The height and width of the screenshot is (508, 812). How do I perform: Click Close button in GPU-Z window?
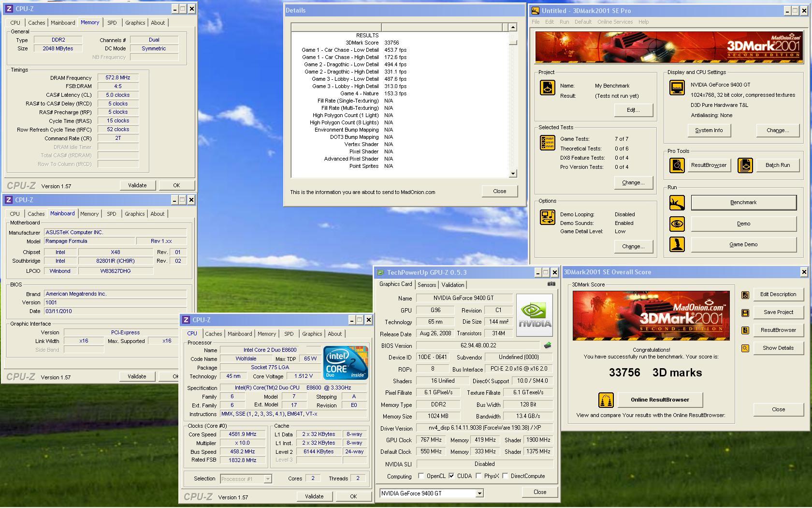coord(540,492)
